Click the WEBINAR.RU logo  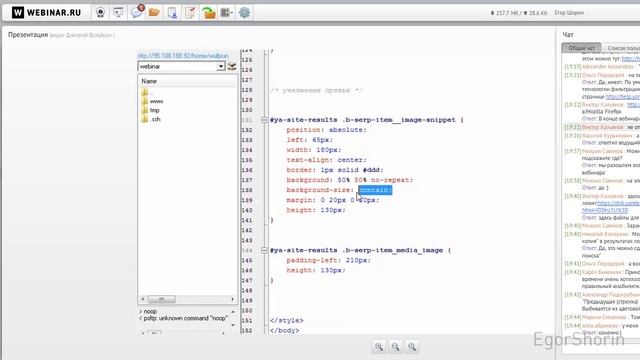[47, 13]
